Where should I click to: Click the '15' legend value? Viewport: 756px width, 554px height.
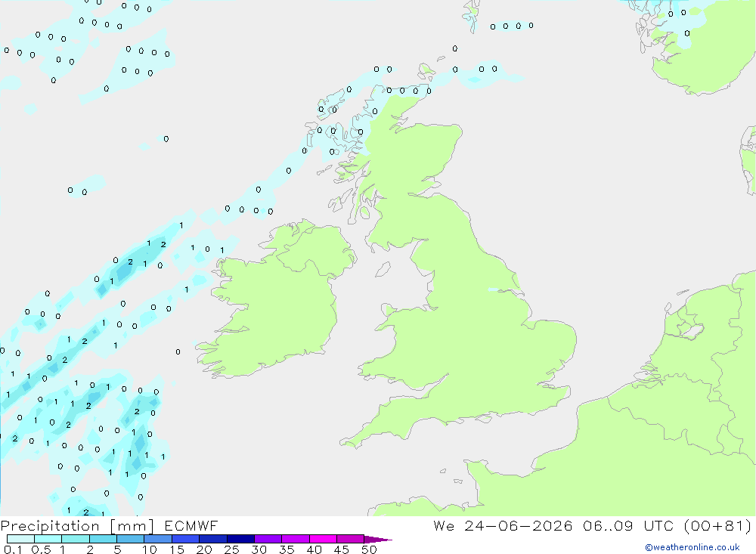[177, 549]
